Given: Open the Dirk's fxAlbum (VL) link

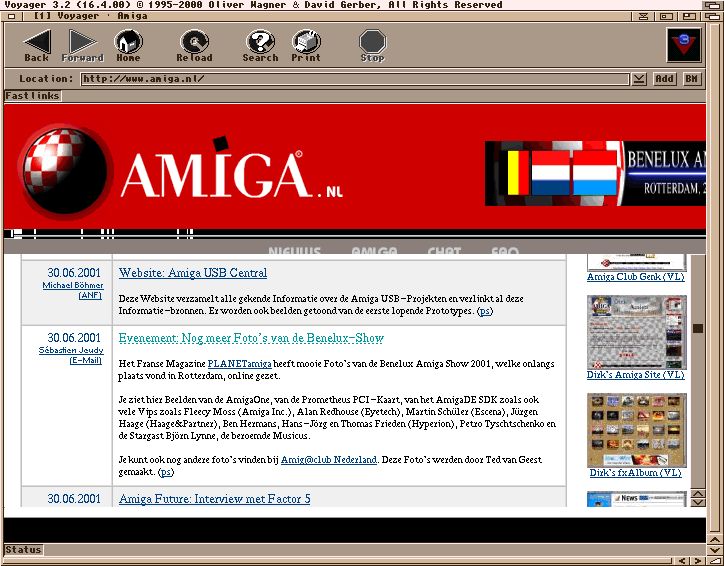Looking at the screenshot, I should (636, 473).
